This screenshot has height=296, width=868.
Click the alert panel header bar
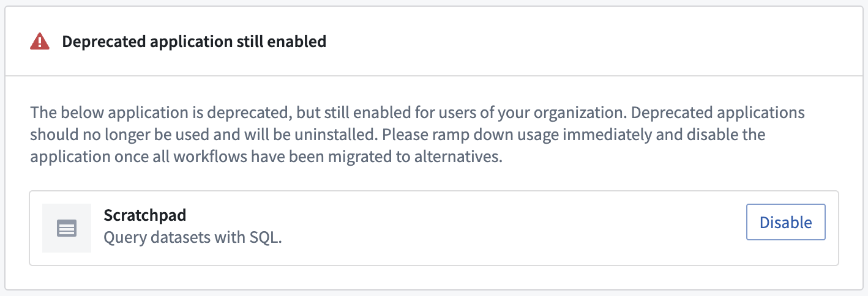pos(434,42)
